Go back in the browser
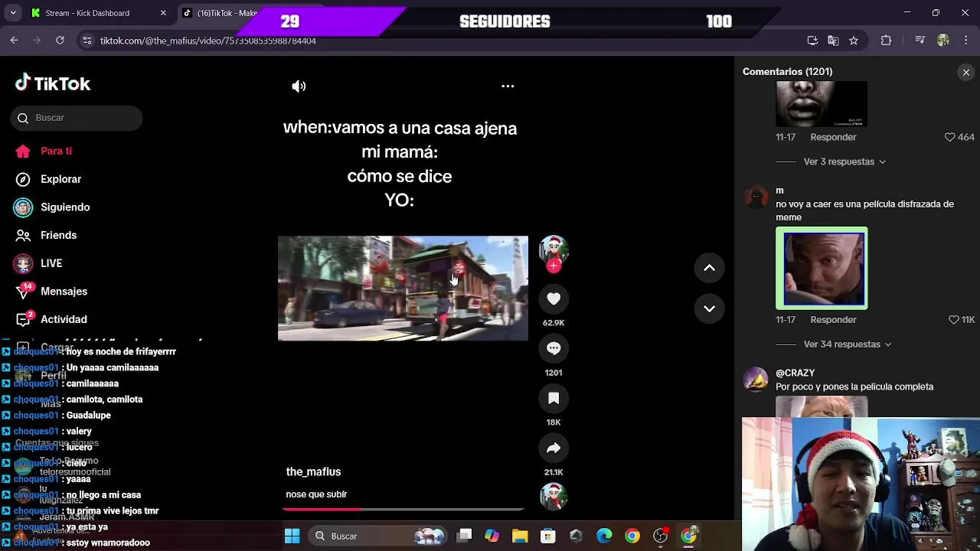Viewport: 980px width, 551px height. click(14, 41)
